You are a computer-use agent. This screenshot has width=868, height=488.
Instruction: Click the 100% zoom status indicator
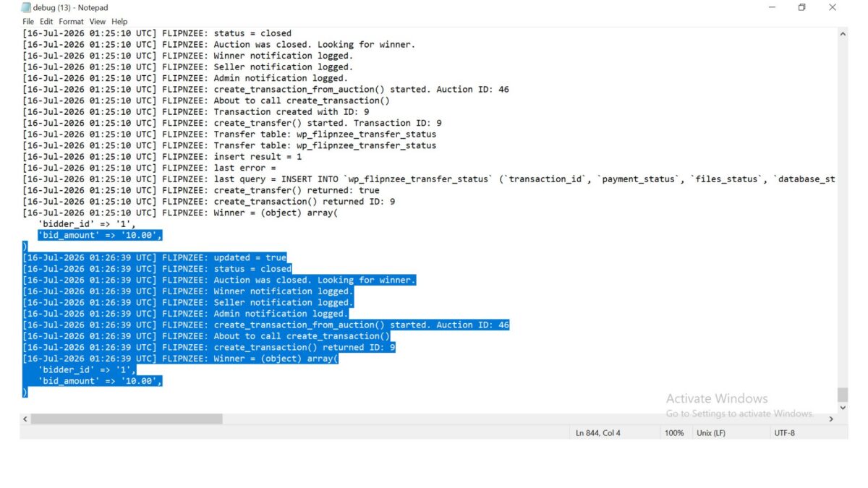[x=674, y=433]
